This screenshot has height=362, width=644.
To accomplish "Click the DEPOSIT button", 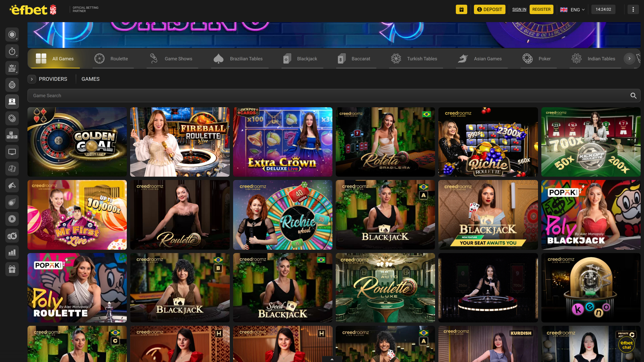I will click(x=489, y=9).
